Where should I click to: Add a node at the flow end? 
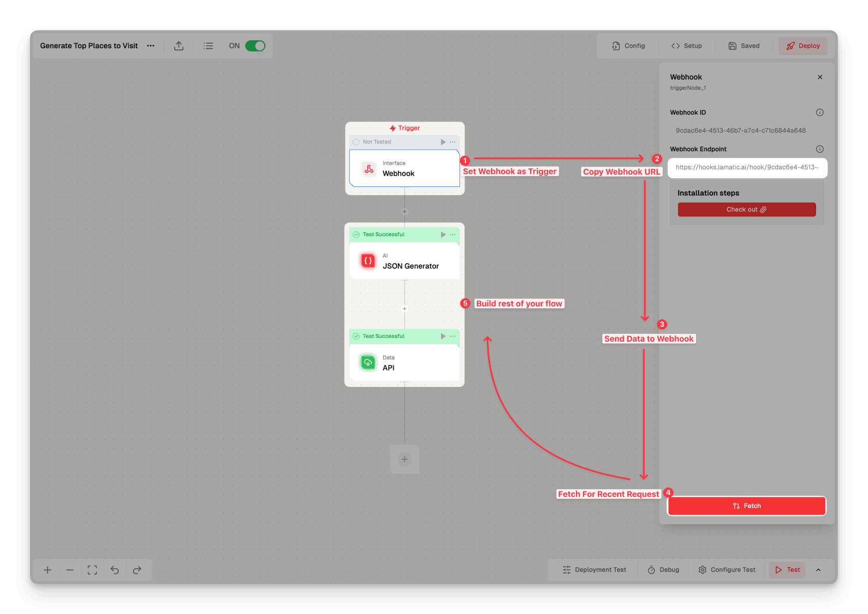click(404, 459)
